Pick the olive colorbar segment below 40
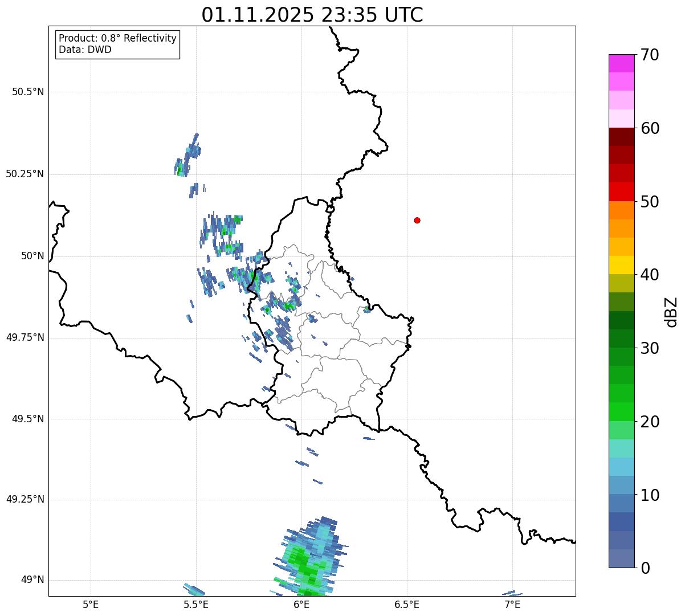Viewport: 685px width, 616px height. pos(621,283)
